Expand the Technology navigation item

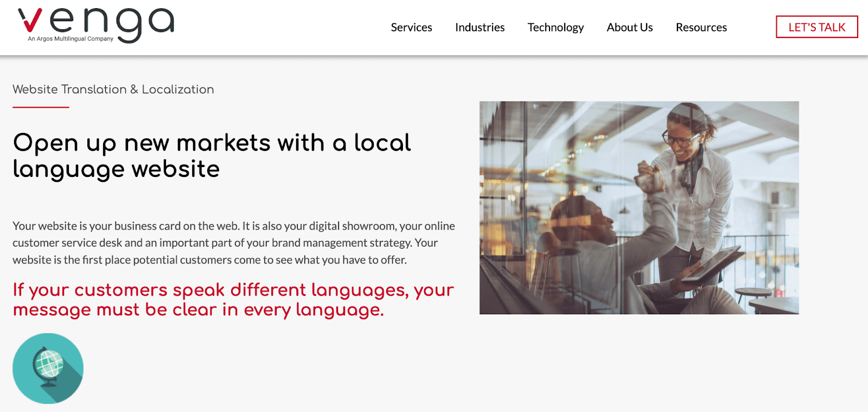pyautogui.click(x=556, y=27)
